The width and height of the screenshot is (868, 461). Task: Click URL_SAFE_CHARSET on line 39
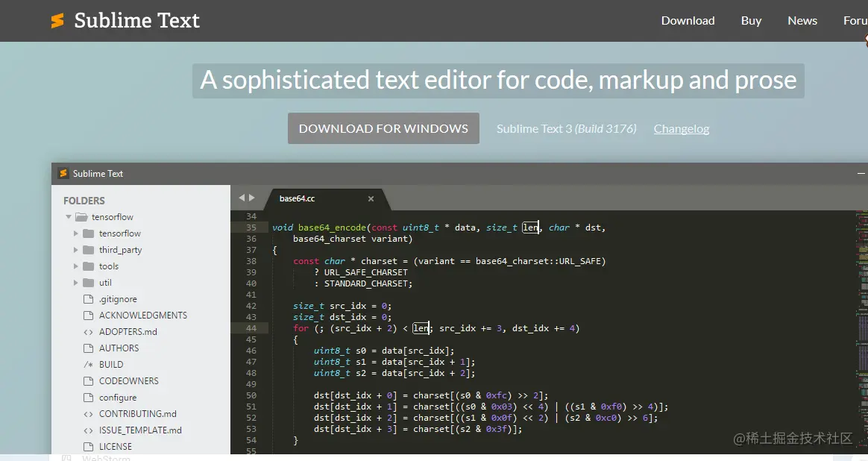pyautogui.click(x=365, y=272)
